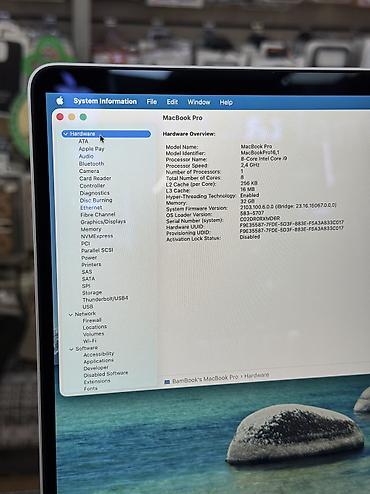Select Disabled Software in the sidebar
This screenshot has height=494, width=370.
106,374
